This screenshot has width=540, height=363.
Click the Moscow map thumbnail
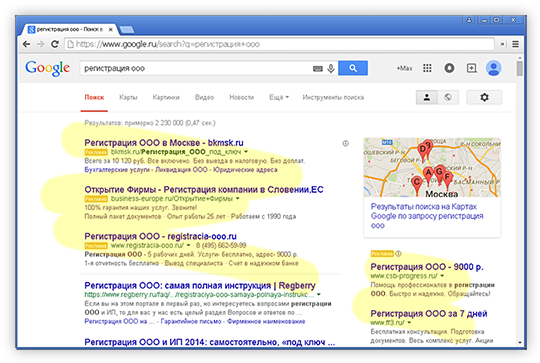pyautogui.click(x=432, y=167)
